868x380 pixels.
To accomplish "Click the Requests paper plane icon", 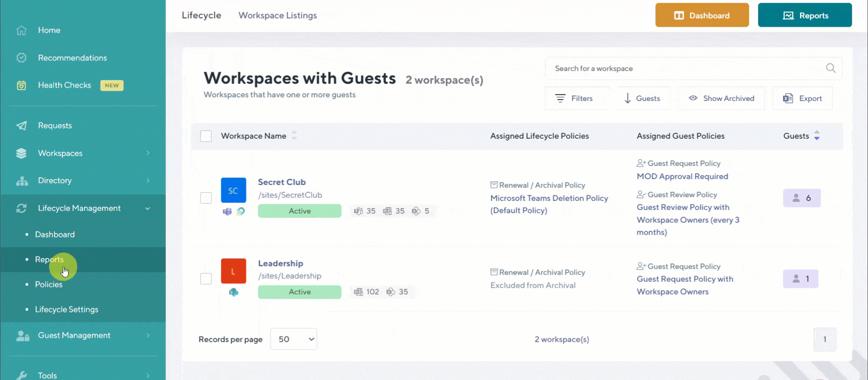I will (x=21, y=126).
